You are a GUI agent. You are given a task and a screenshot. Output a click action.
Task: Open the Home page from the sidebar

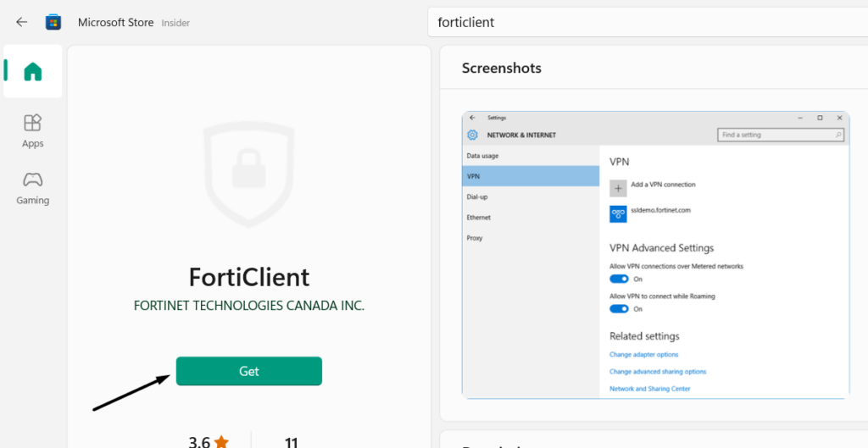(33, 72)
